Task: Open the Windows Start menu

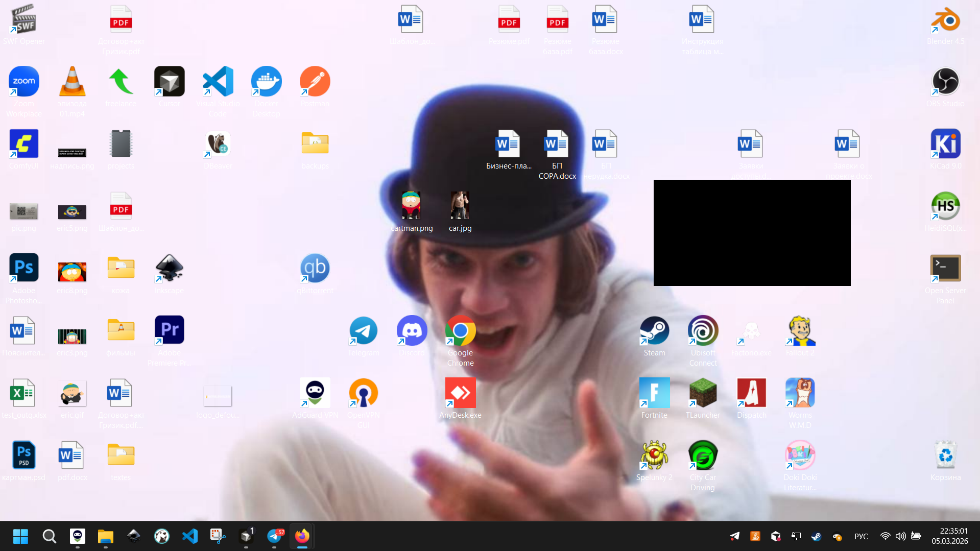Action: pyautogui.click(x=20, y=536)
